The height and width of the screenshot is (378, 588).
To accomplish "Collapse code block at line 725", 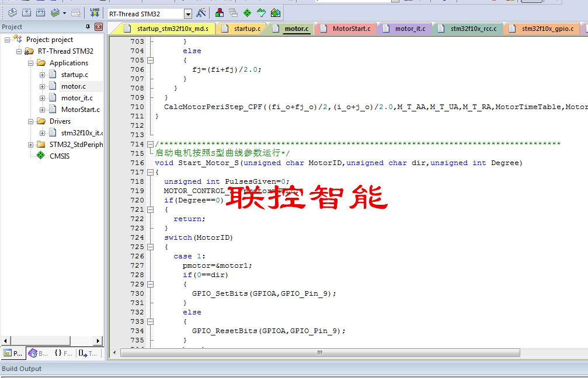I will 151,247.
